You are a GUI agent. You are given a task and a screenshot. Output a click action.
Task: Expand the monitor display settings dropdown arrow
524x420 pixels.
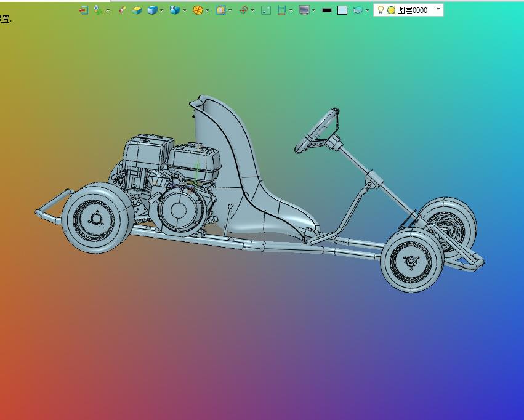(314, 10)
